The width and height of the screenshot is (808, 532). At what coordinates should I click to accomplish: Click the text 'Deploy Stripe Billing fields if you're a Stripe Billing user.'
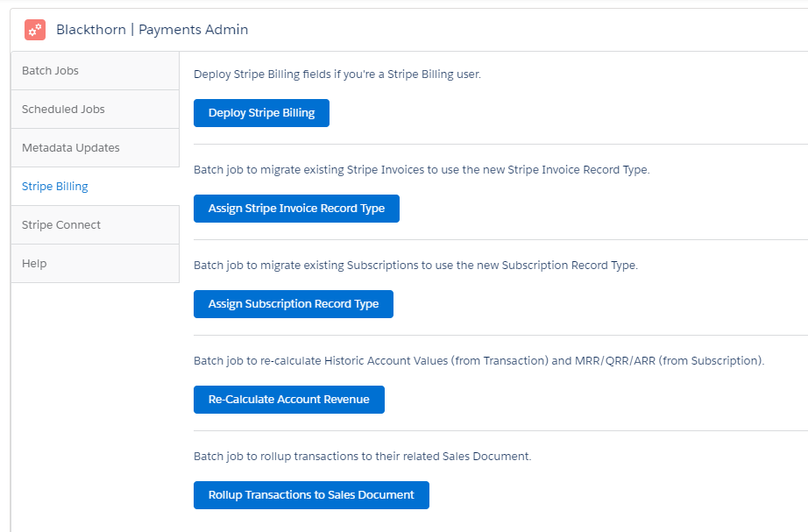point(337,74)
